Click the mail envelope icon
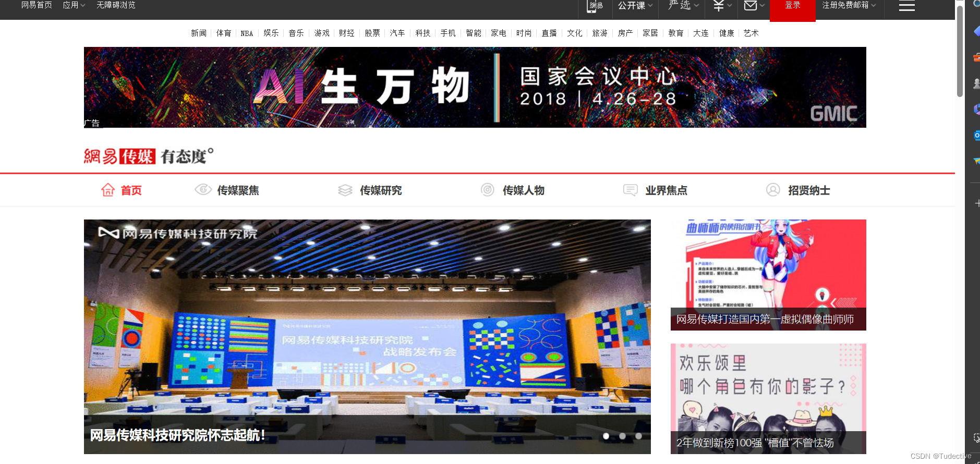Image resolution: width=980 pixels, height=464 pixels. [751, 6]
